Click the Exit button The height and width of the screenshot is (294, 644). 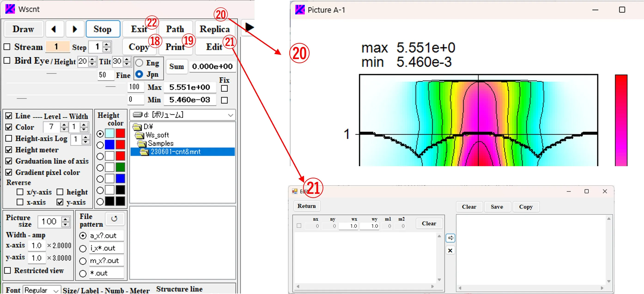point(139,29)
